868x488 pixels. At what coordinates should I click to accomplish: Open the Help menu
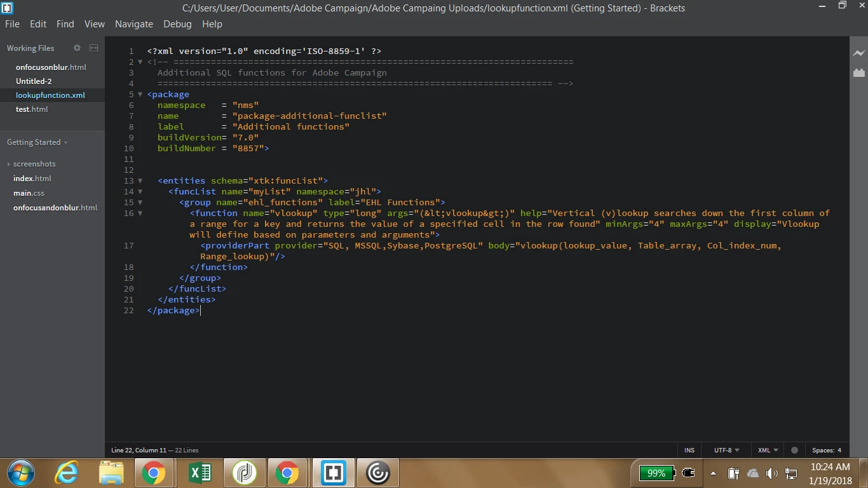coord(212,24)
